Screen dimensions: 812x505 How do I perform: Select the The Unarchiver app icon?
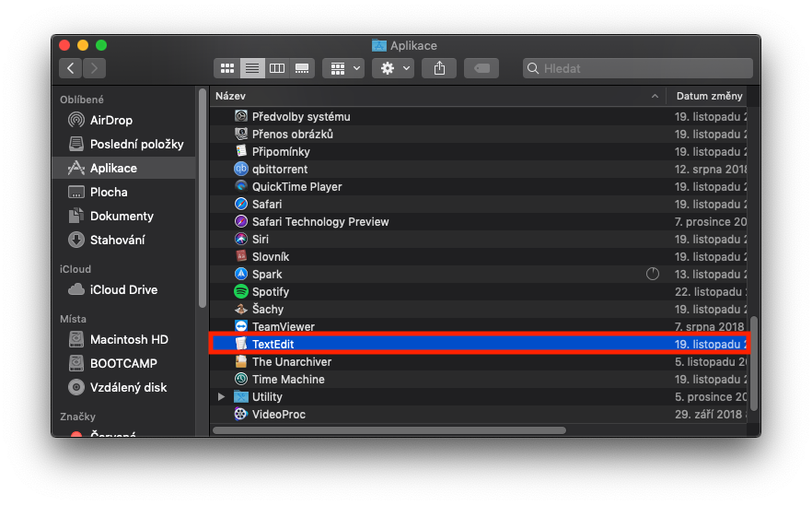pos(241,361)
